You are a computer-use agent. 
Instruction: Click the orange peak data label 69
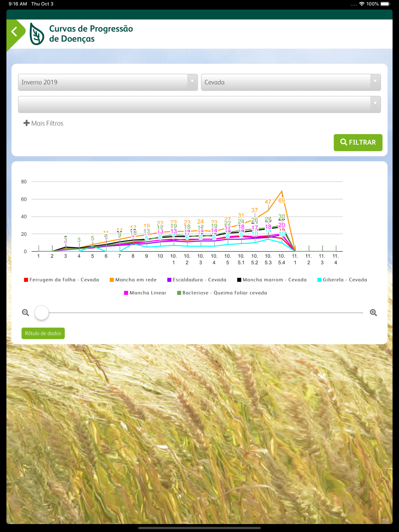coord(282,200)
